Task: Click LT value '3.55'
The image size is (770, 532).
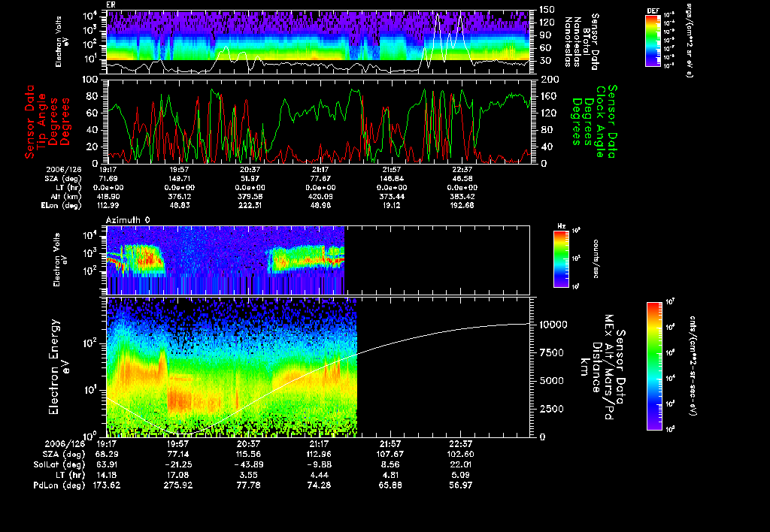Action: (x=248, y=475)
